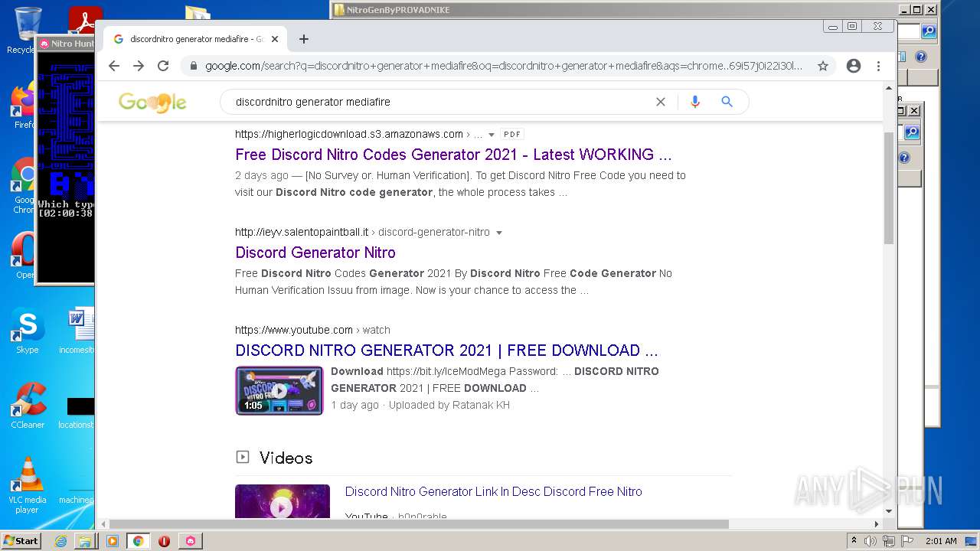Click search icon in NitroGenByPROVADNIKE window

pos(929,31)
